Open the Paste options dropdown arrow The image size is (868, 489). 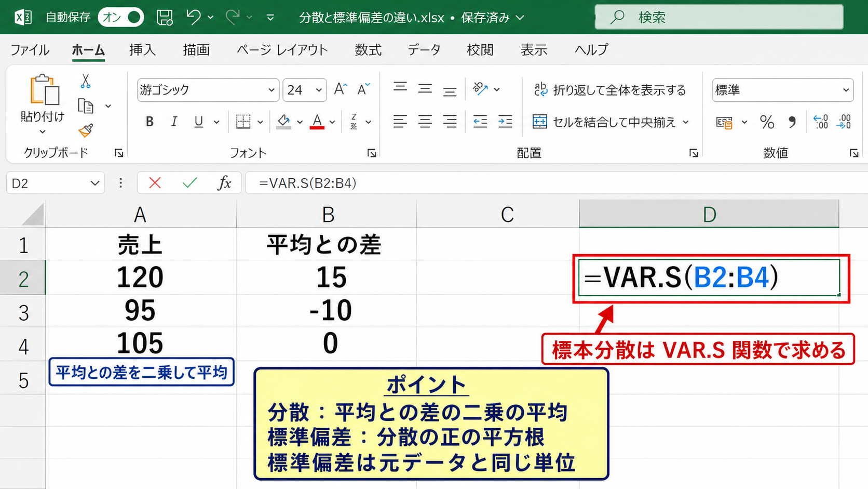click(x=43, y=132)
